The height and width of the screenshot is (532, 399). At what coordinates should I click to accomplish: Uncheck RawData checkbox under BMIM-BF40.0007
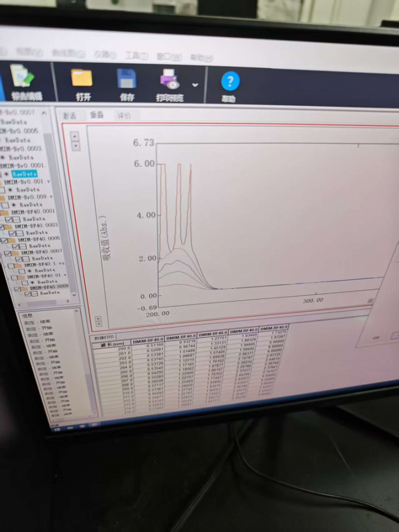tap(18, 259)
